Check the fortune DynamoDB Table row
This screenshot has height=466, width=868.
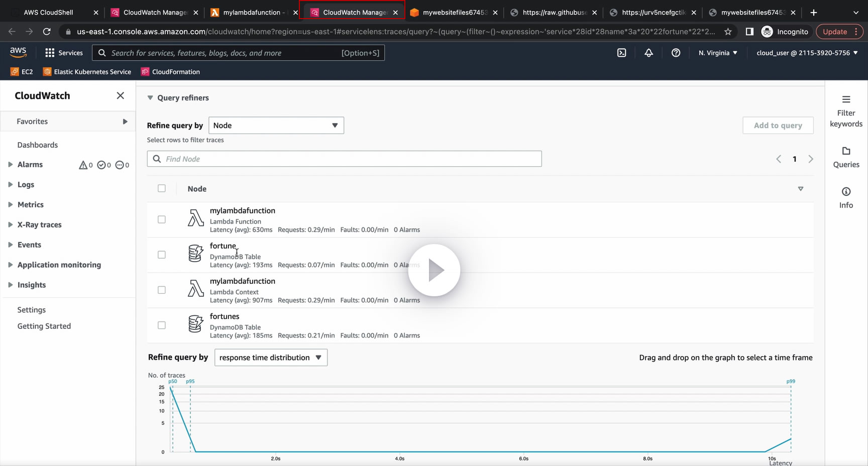click(x=162, y=255)
